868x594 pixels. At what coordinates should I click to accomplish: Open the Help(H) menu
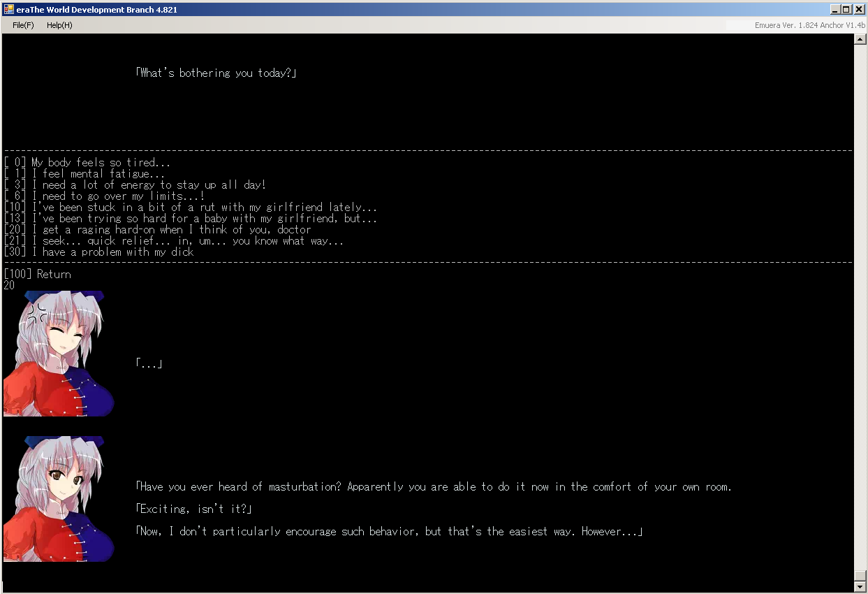(x=59, y=25)
